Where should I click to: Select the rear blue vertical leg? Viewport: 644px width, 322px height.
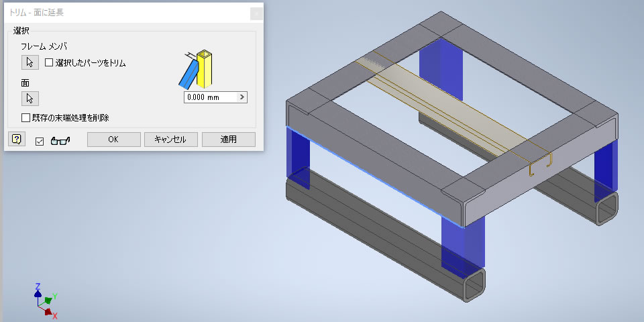click(x=441, y=69)
